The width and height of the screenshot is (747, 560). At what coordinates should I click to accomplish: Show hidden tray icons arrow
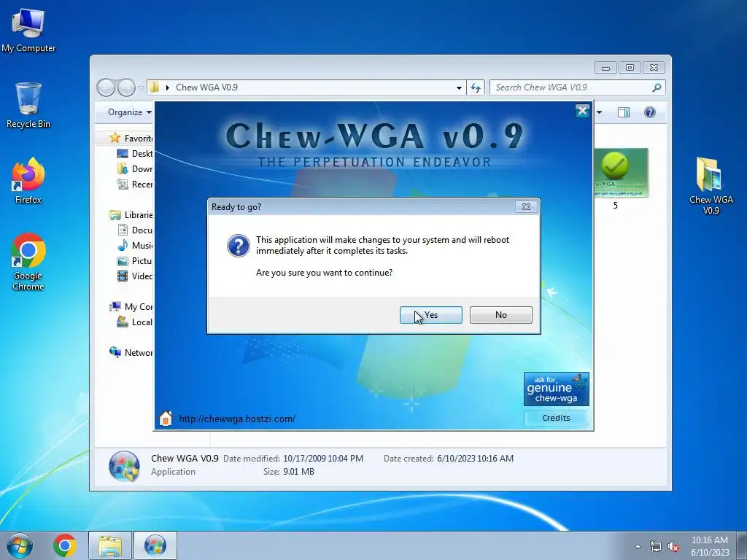pos(638,546)
